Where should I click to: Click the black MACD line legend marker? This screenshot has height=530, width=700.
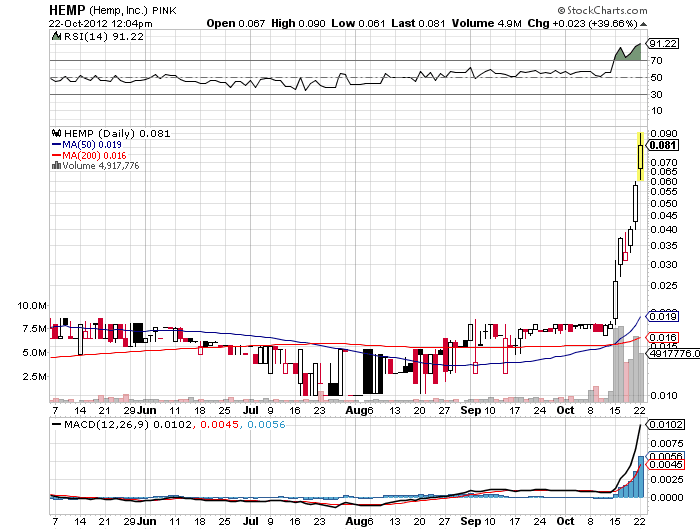pos(56,424)
